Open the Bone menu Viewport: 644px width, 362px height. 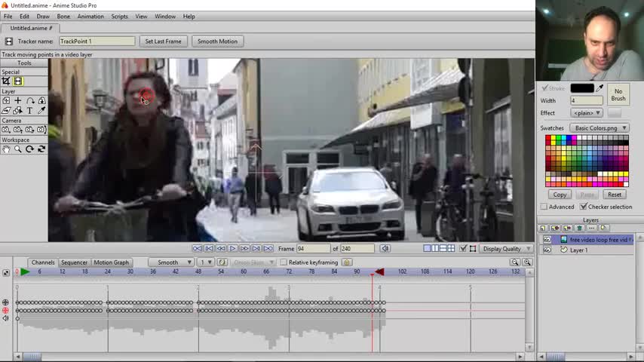pyautogui.click(x=63, y=17)
